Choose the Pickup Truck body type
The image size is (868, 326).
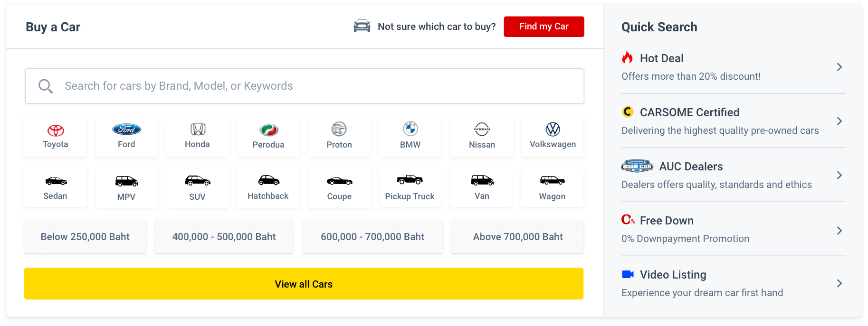point(410,187)
